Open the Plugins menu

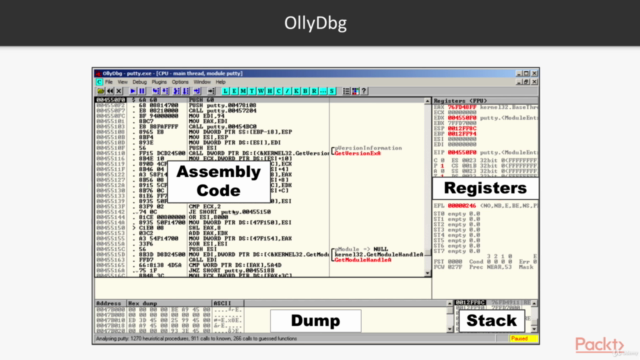tap(159, 82)
